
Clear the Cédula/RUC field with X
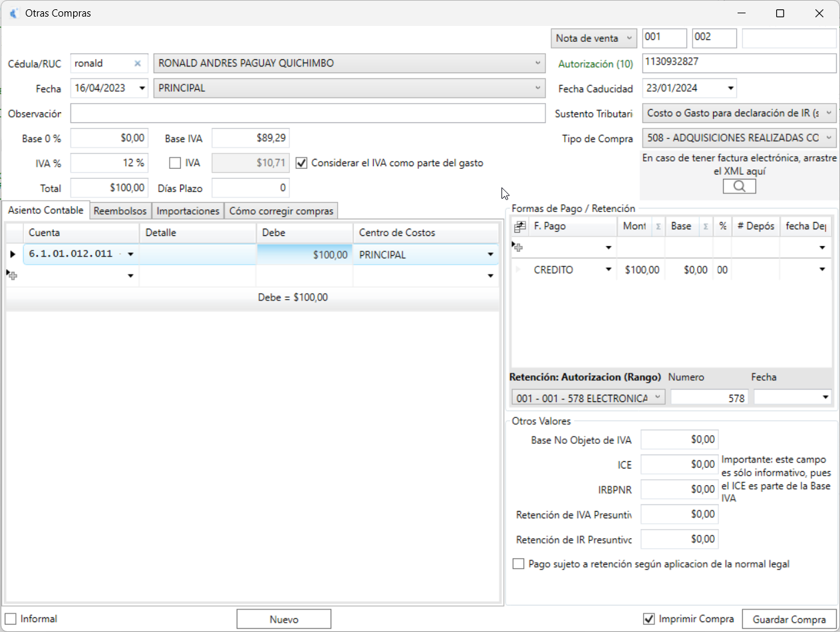(138, 64)
